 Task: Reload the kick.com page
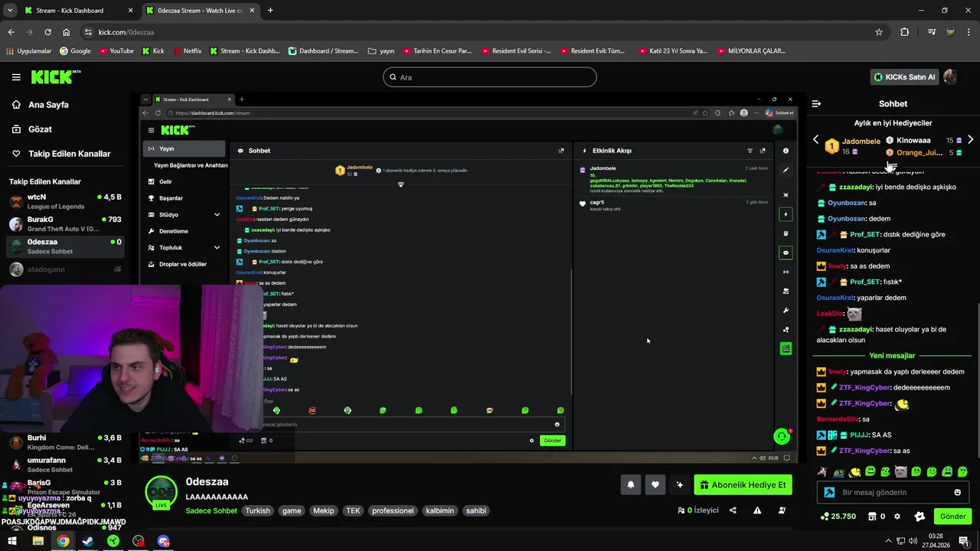point(47,32)
